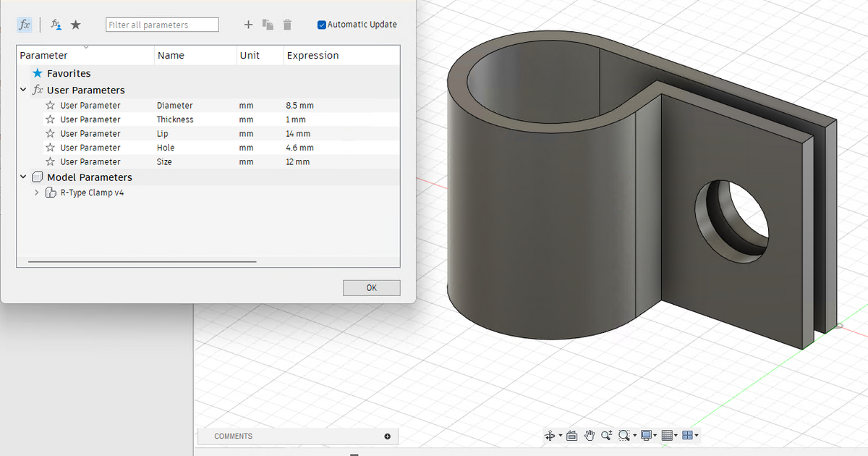Expand R-Type Clamp v4 parameters

point(36,193)
